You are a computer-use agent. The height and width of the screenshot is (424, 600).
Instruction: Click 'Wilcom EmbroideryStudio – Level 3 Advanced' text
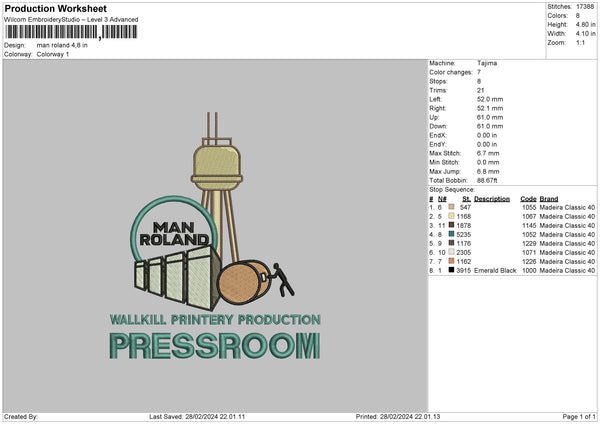(71, 20)
